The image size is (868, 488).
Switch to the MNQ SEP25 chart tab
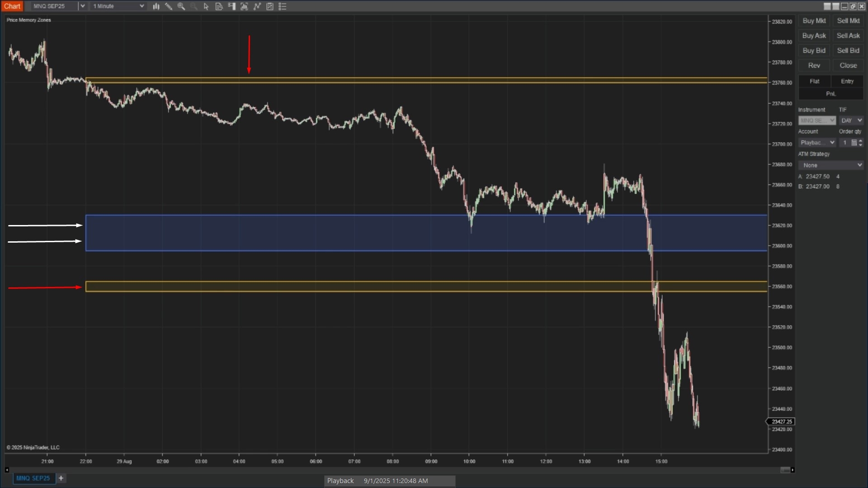pos(33,478)
